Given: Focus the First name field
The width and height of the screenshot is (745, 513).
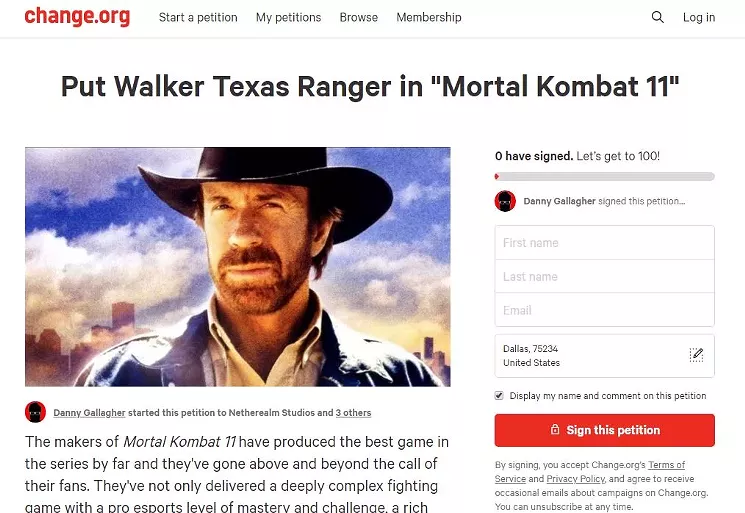Looking at the screenshot, I should 604,243.
